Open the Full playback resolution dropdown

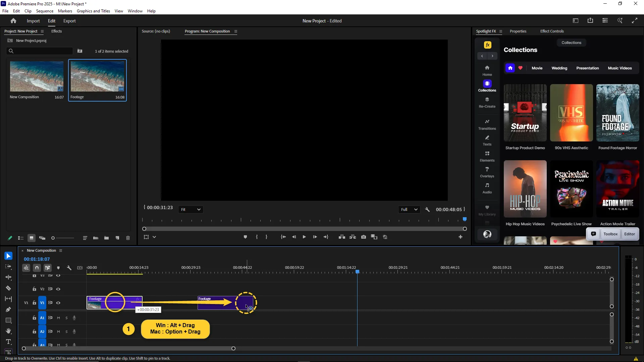[409, 209]
